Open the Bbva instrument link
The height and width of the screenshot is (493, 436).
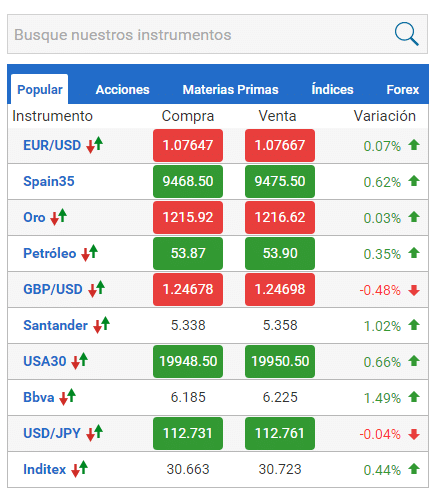[39, 397]
